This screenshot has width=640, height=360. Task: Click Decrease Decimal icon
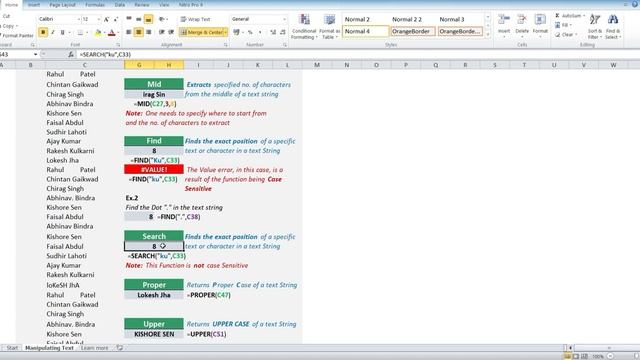tap(282, 32)
